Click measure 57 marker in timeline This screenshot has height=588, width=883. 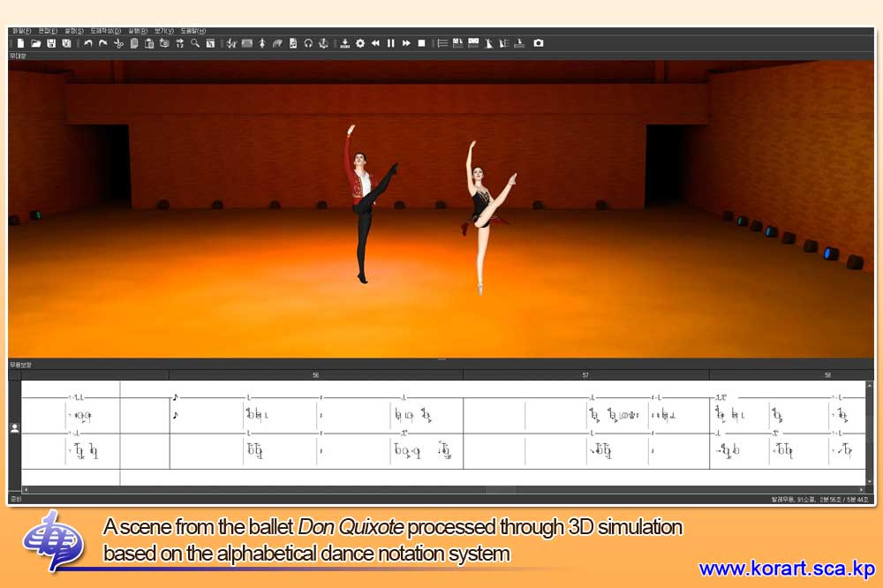[585, 375]
